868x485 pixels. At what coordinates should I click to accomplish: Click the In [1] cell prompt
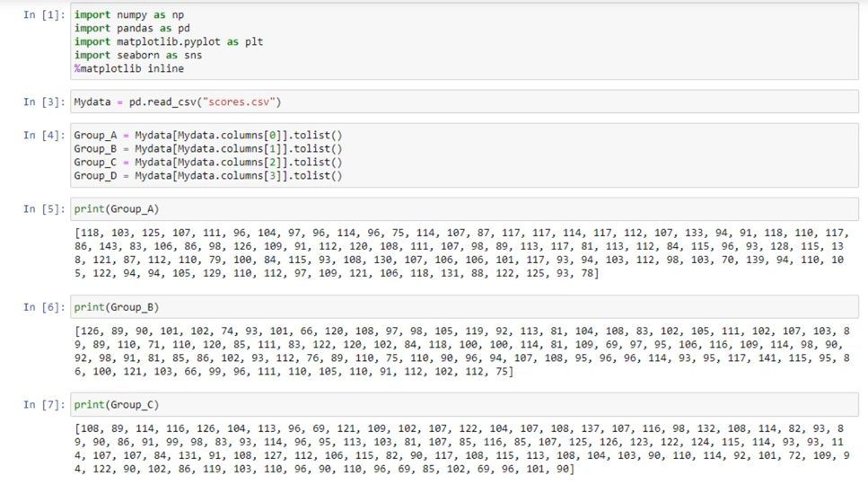coord(42,15)
